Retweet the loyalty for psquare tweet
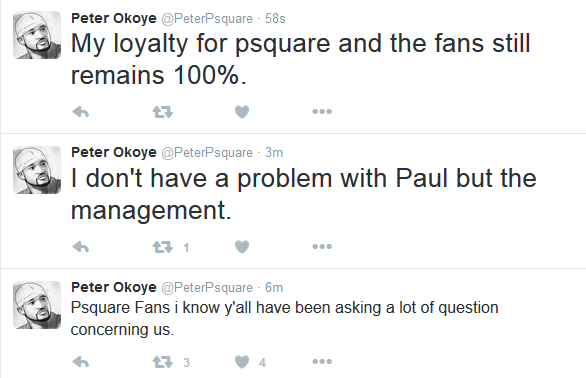This screenshot has width=586, height=378. coord(163,112)
